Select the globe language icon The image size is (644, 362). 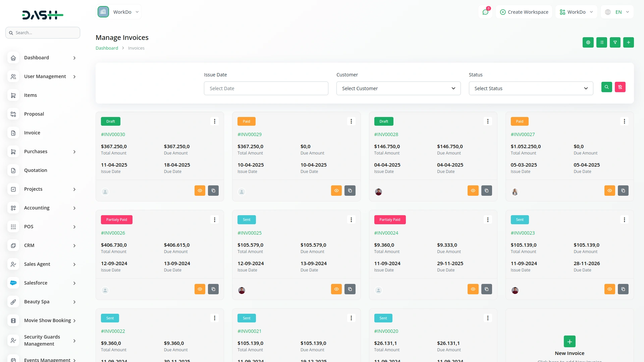pyautogui.click(x=608, y=12)
